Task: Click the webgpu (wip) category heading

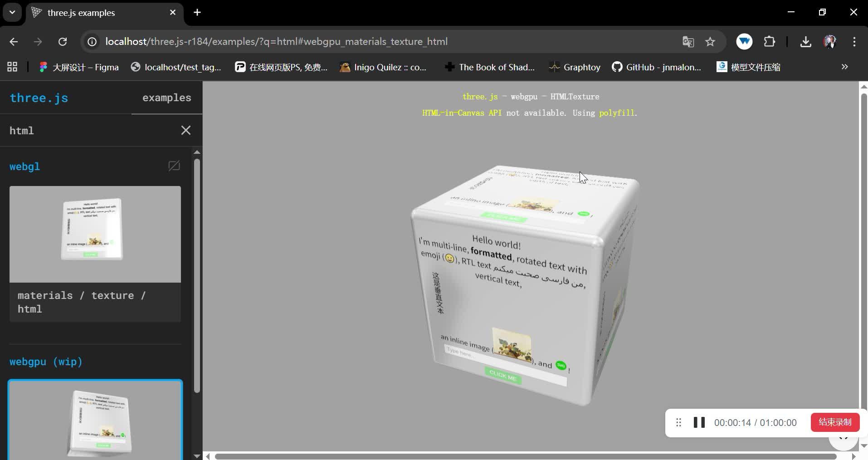Action: pyautogui.click(x=46, y=362)
